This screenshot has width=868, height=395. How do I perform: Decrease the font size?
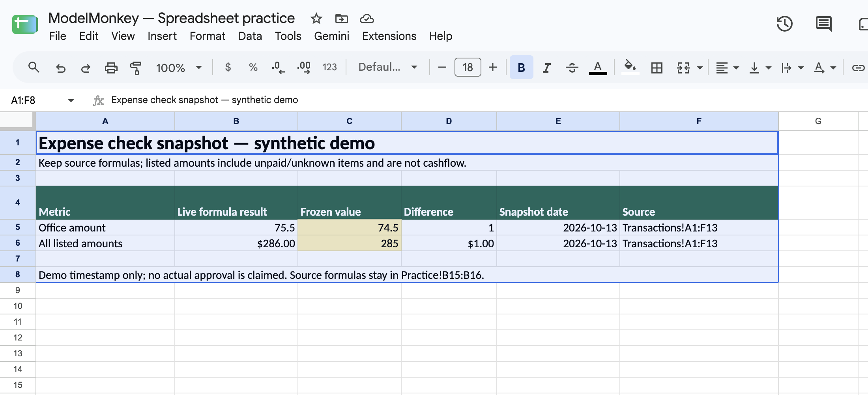pos(442,68)
